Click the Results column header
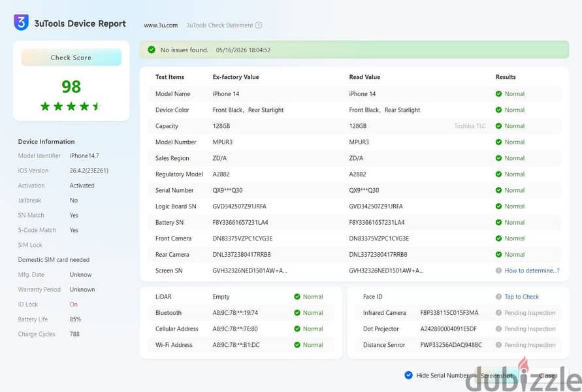Viewport: 582px width, 392px height. pos(506,77)
